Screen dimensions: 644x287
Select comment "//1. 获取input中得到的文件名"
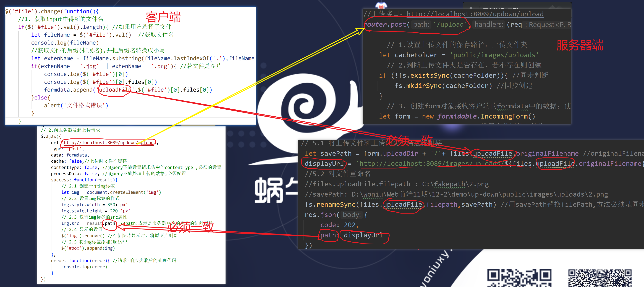(x=61, y=19)
